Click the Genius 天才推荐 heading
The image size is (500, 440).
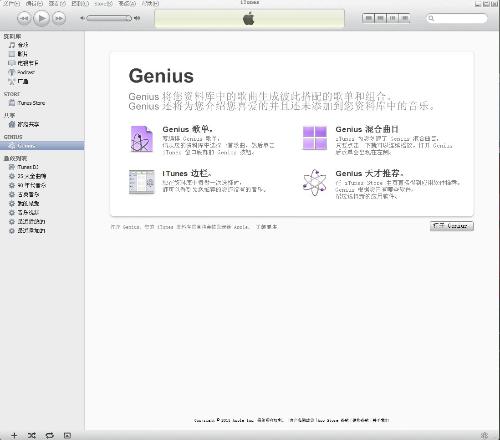pyautogui.click(x=369, y=174)
